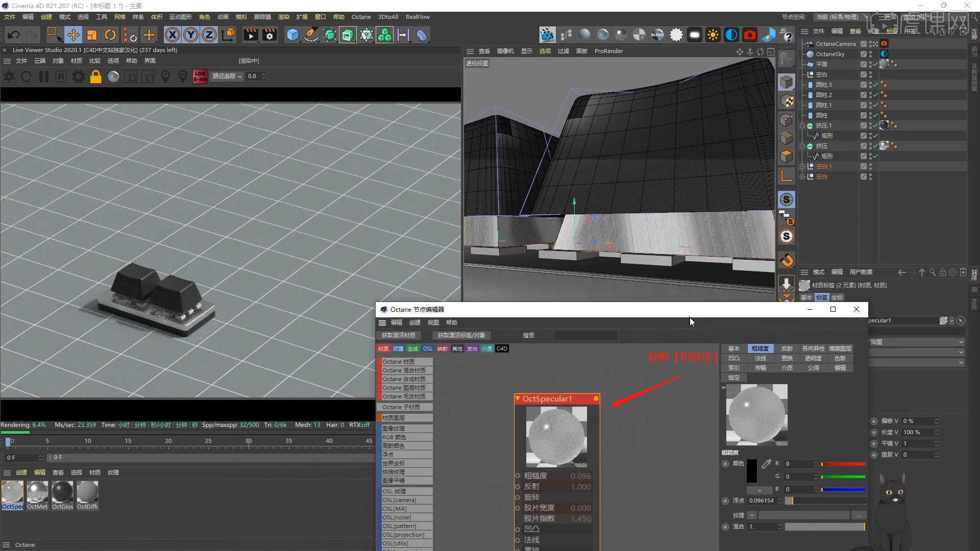
Task: Toggle the OSL node filter
Action: click(428, 349)
